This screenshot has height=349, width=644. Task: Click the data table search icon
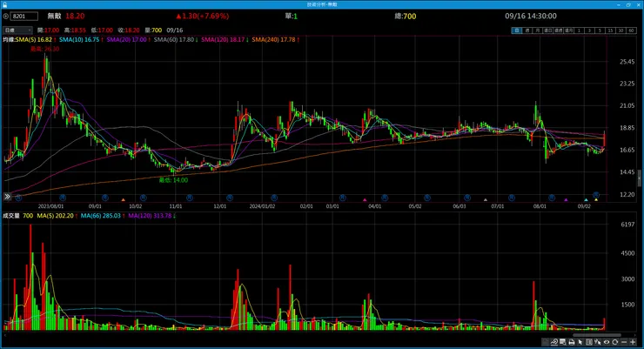click(x=563, y=342)
